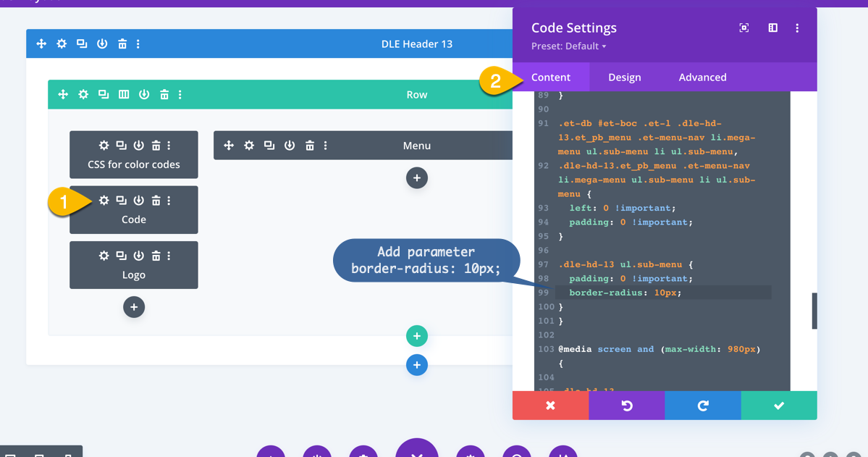Screen dimensions: 868x457
Task: Move the DLE Header 13 section
Action: coord(41,43)
